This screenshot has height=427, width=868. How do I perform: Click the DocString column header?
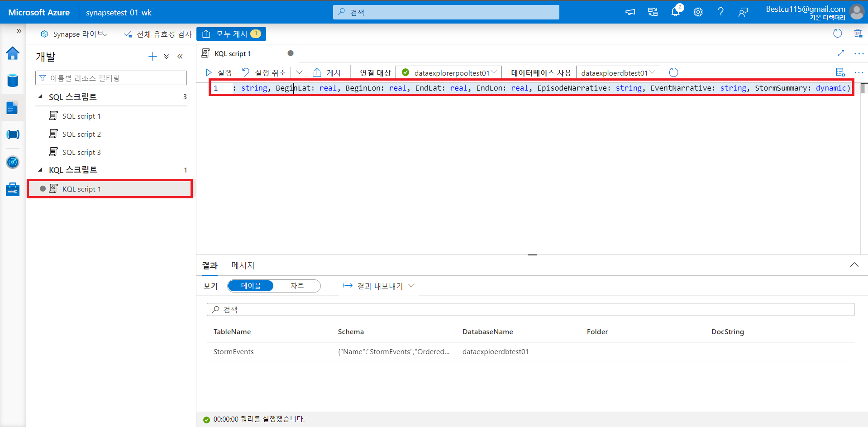tap(727, 331)
